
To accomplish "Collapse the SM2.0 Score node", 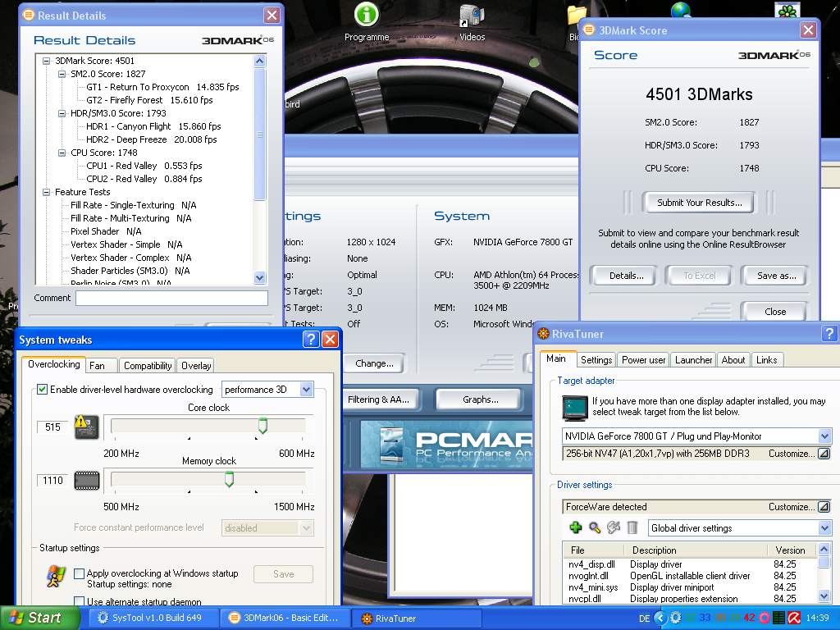I will pos(62,74).
